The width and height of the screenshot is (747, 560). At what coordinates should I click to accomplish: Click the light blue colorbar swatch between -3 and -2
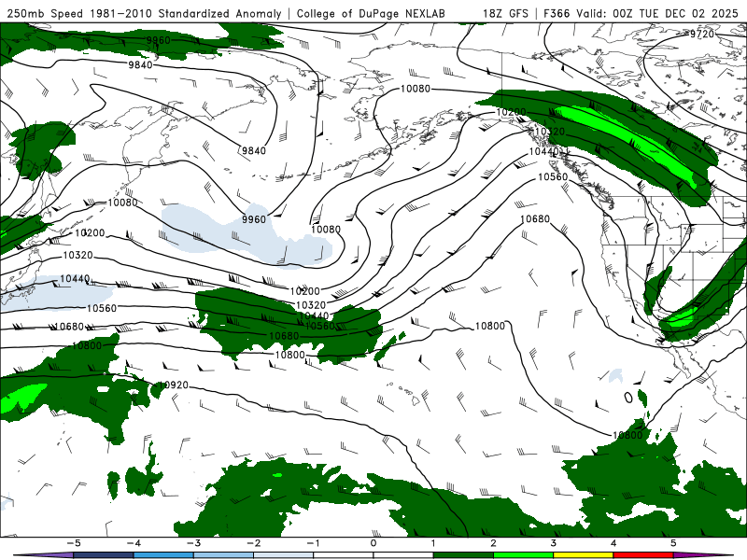[x=223, y=555]
